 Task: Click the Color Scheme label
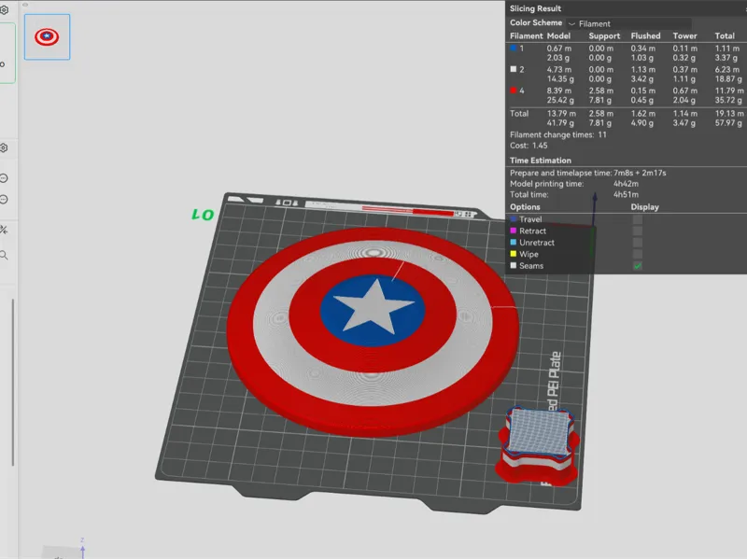536,22
